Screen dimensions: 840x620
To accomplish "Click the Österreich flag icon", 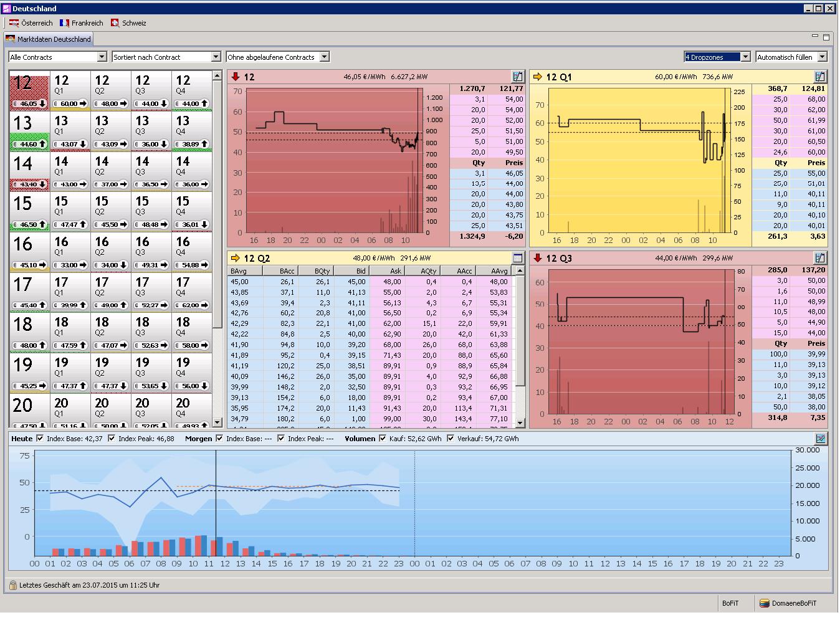I will pyautogui.click(x=14, y=23).
